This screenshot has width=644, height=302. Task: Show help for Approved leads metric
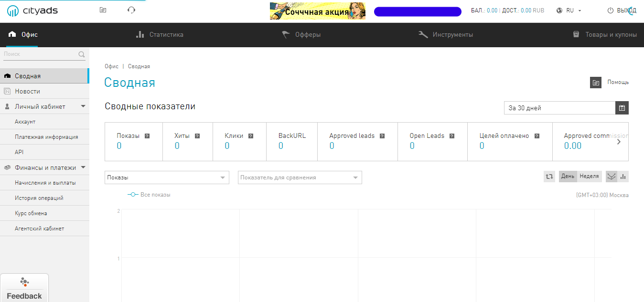click(x=382, y=136)
